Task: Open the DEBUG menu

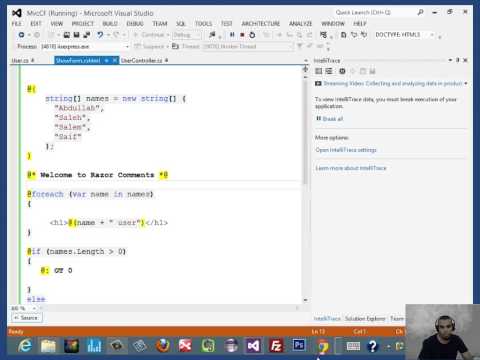Action: [x=135, y=24]
